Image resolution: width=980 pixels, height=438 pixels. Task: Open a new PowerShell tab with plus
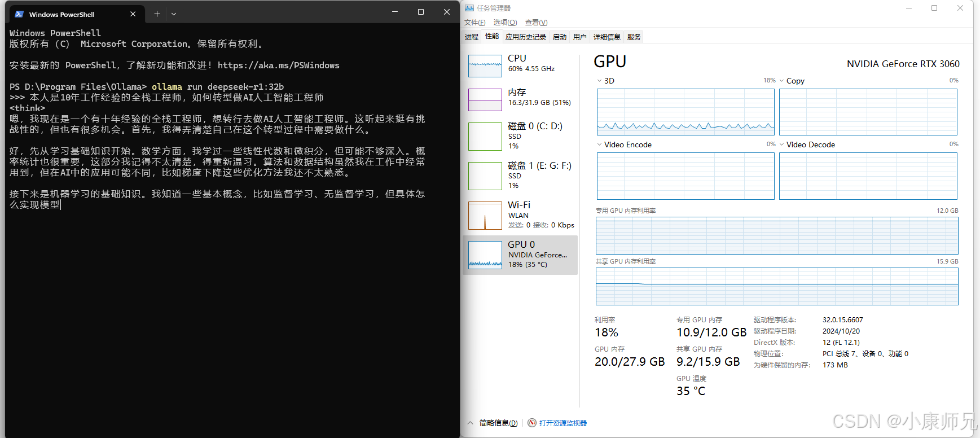point(157,14)
